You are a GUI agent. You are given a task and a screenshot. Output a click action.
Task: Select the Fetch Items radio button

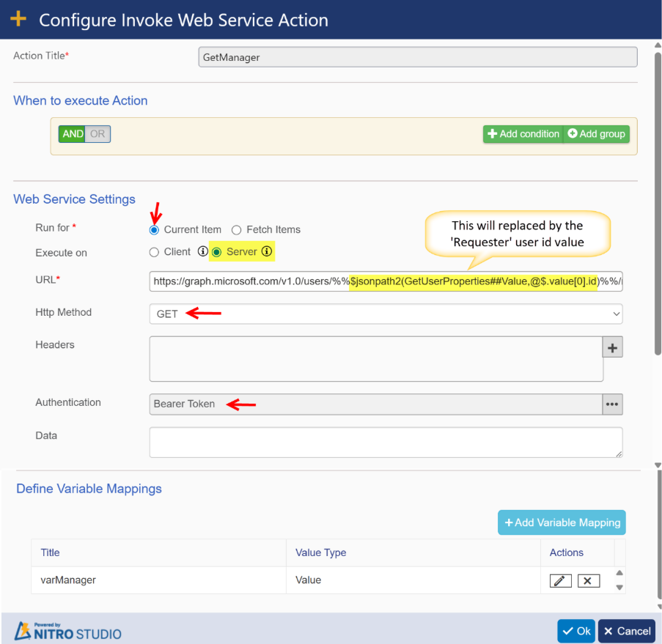tap(237, 230)
